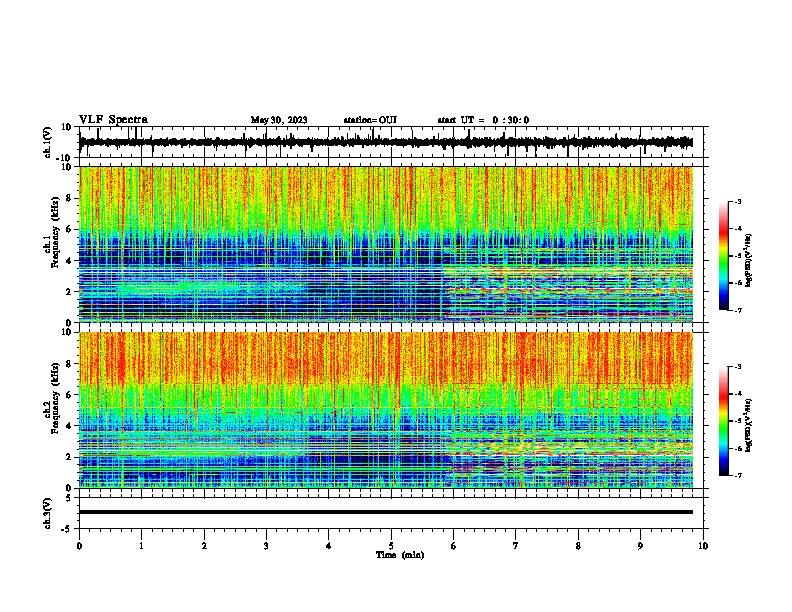The height and width of the screenshot is (612, 792).
Task: Click the "Time (min)" axis label
Action: pyautogui.click(x=400, y=555)
